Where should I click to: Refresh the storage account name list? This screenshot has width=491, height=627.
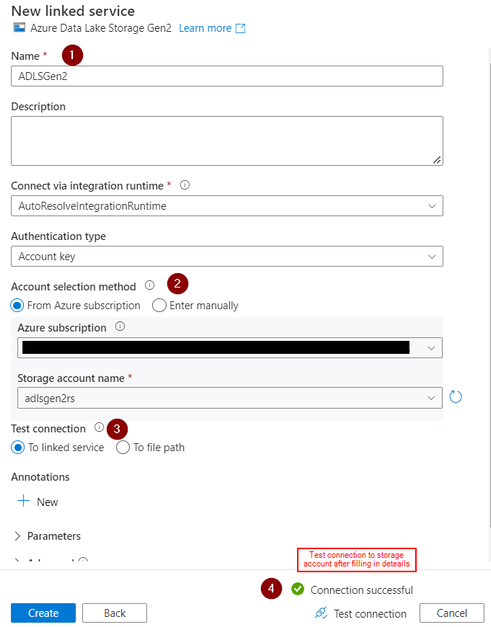[455, 397]
